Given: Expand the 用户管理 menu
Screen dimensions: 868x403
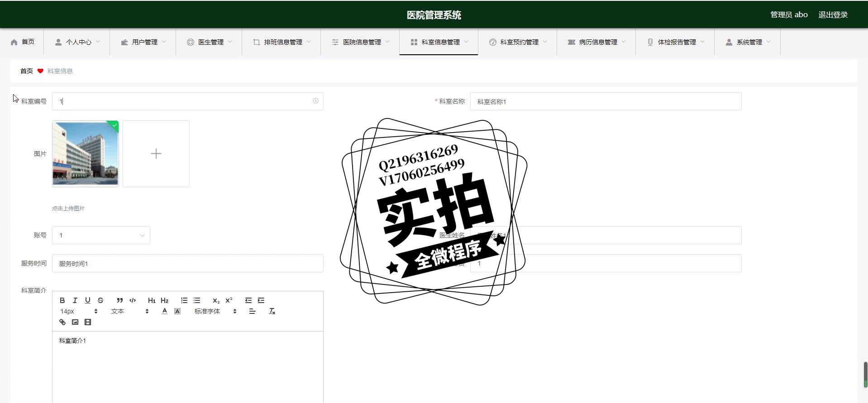Looking at the screenshot, I should point(143,42).
